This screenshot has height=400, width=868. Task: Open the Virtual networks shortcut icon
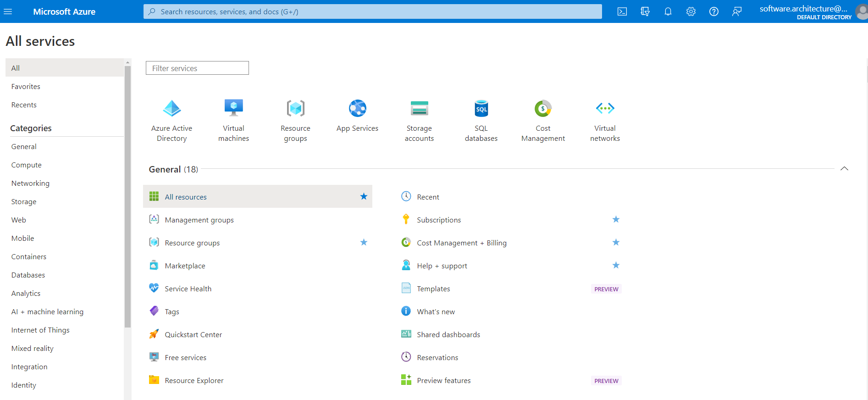point(605,109)
